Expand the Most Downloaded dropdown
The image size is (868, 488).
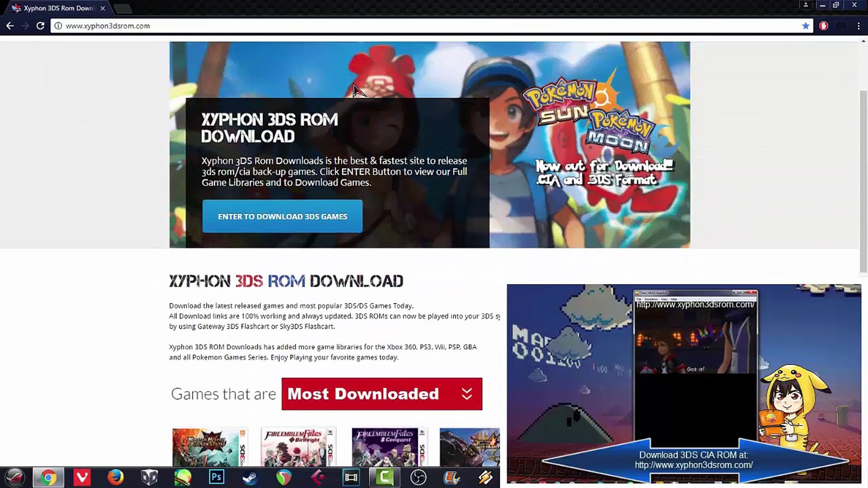pos(381,394)
